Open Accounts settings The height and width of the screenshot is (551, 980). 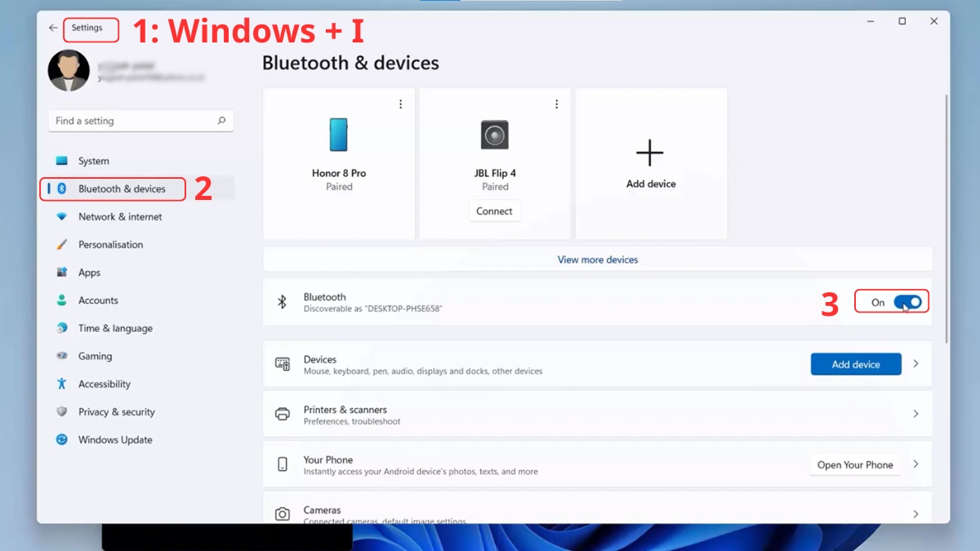[x=98, y=300]
